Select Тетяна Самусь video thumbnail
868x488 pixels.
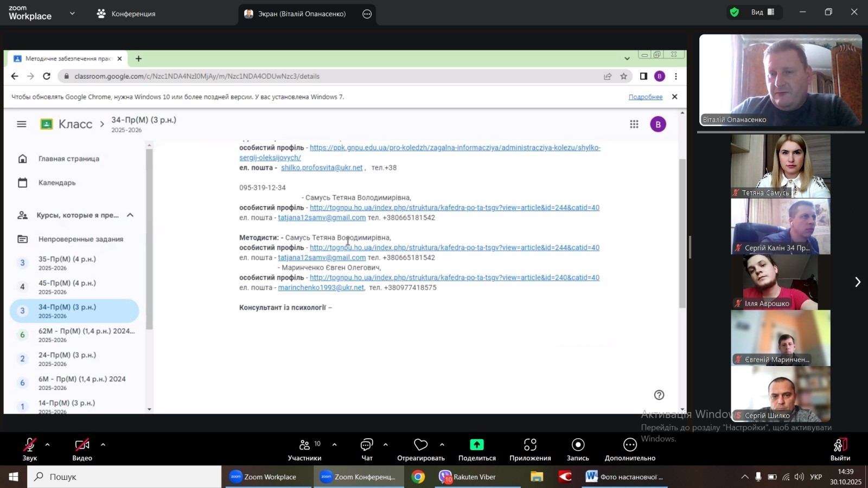click(x=780, y=166)
